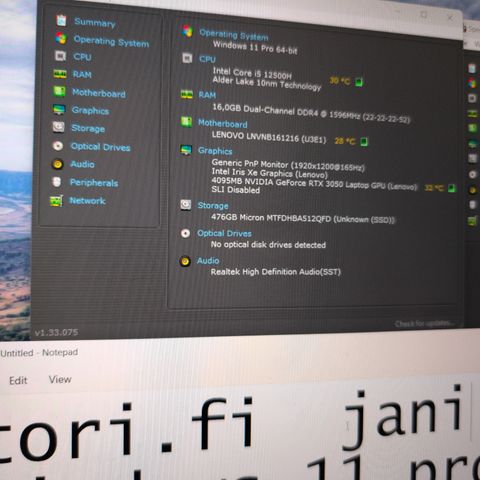This screenshot has height=480, width=480.
Task: Open the Notepad Edit menu
Action: 18,381
